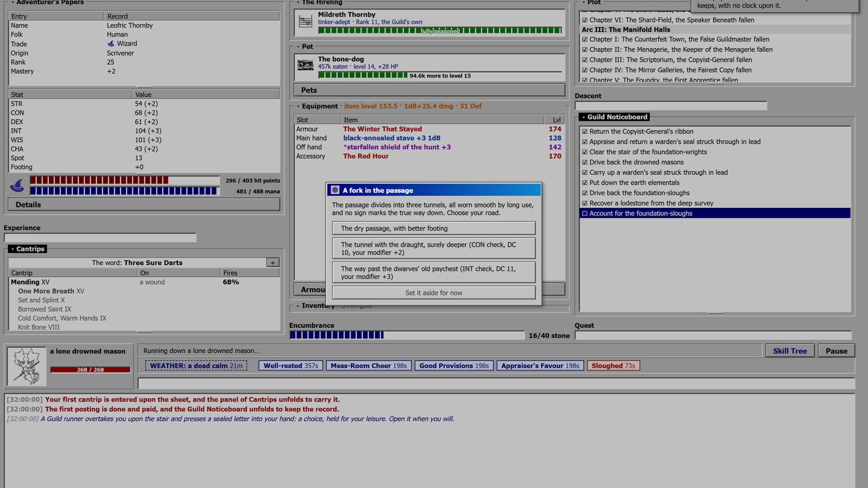
Task: Click the Appraiser's Favour buff
Action: pos(540,366)
